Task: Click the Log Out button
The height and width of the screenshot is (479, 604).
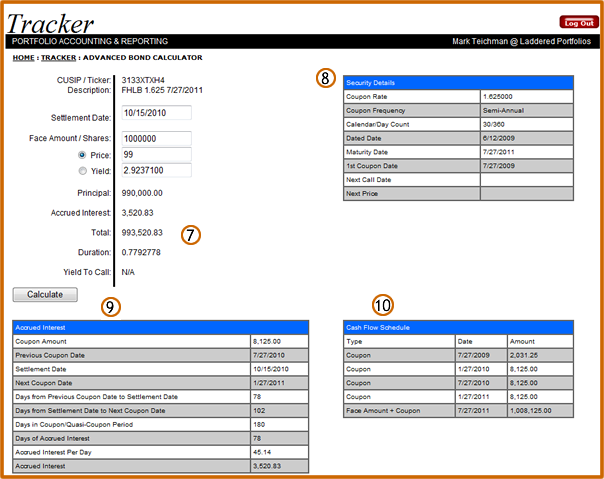Action: tap(579, 23)
